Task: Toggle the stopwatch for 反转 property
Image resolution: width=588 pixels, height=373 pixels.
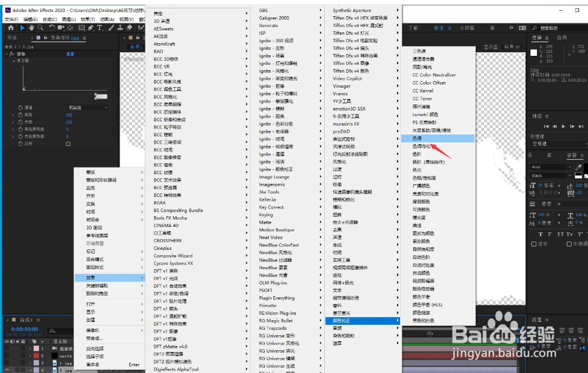Action: [20, 144]
